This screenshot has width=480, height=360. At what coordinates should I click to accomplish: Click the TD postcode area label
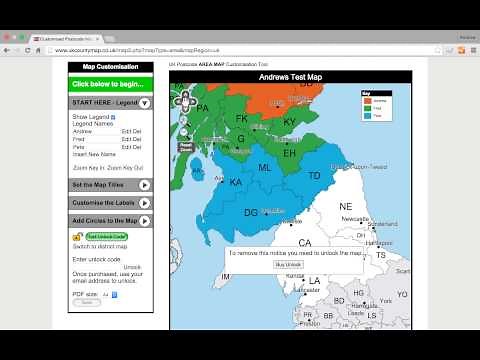click(x=314, y=176)
